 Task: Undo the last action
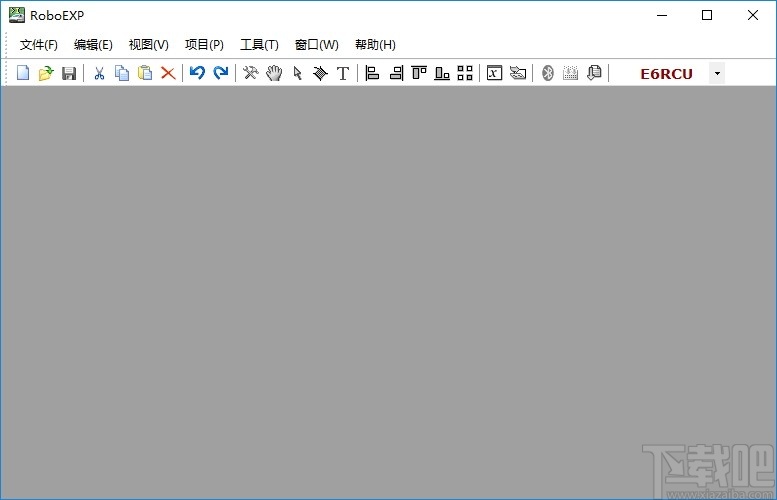coord(197,73)
